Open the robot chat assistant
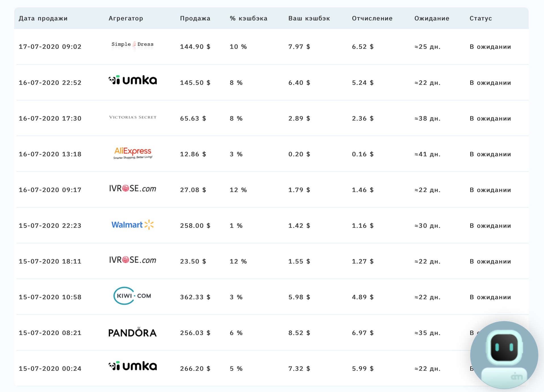Viewport: 544px width, 392px height. coord(504,355)
